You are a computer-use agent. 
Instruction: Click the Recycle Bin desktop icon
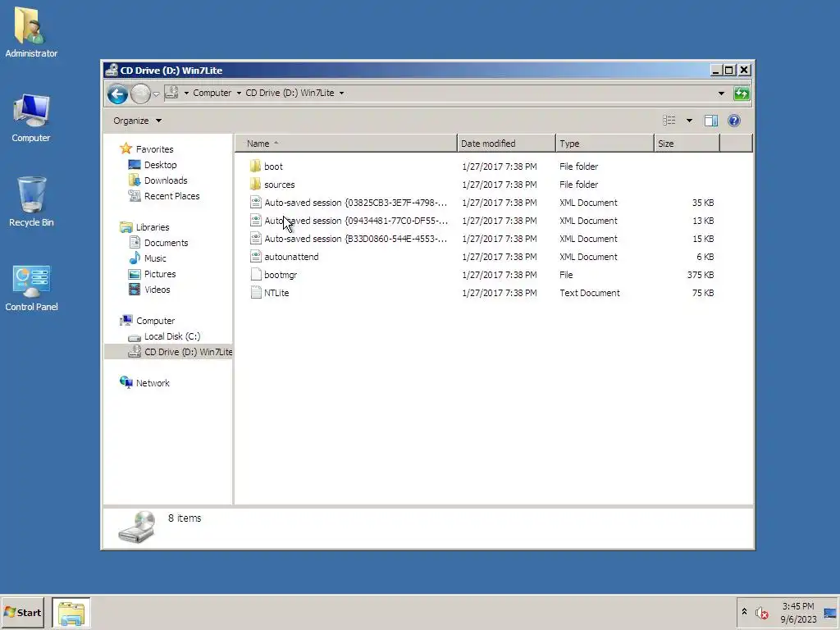pos(31,202)
